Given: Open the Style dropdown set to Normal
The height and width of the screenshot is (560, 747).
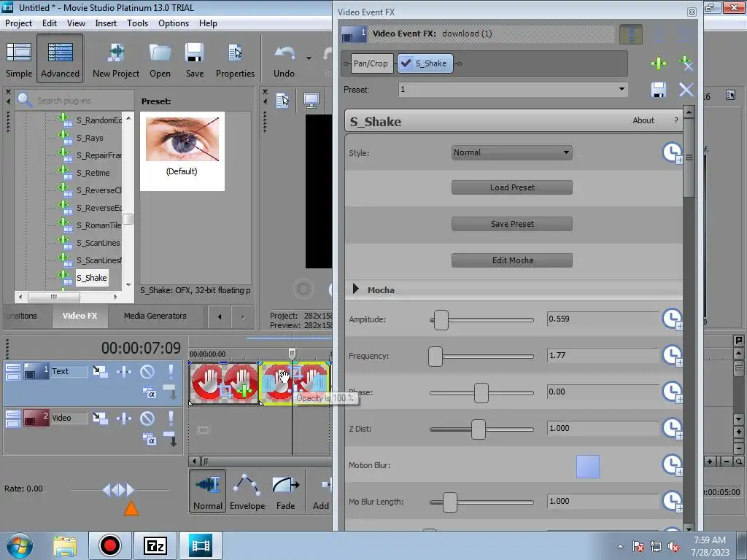Looking at the screenshot, I should click(511, 153).
